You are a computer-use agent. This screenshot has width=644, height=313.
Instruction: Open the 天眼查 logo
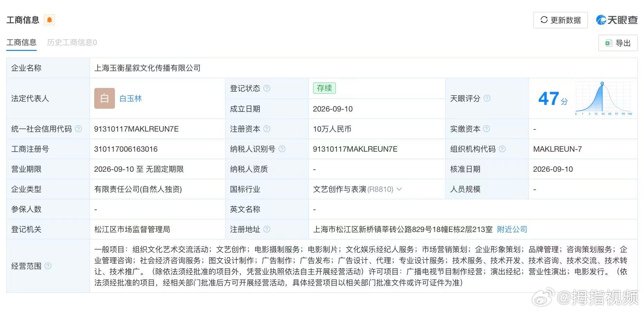[617, 20]
